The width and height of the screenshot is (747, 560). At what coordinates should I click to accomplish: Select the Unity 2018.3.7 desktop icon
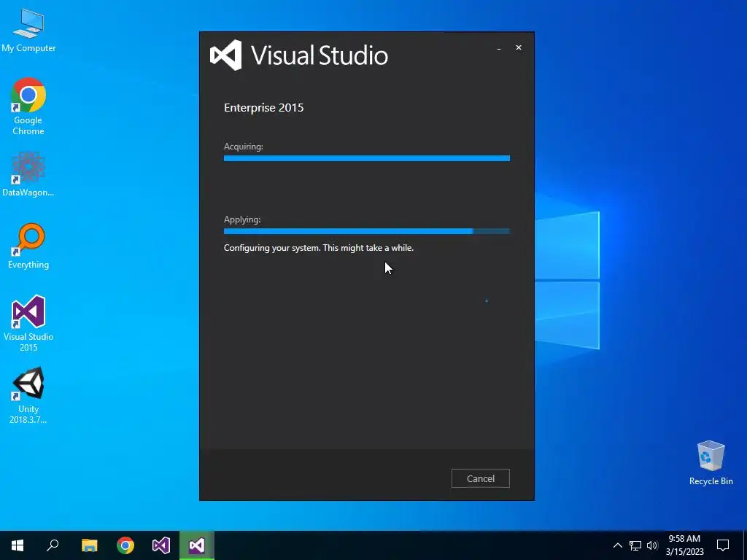coord(28,395)
